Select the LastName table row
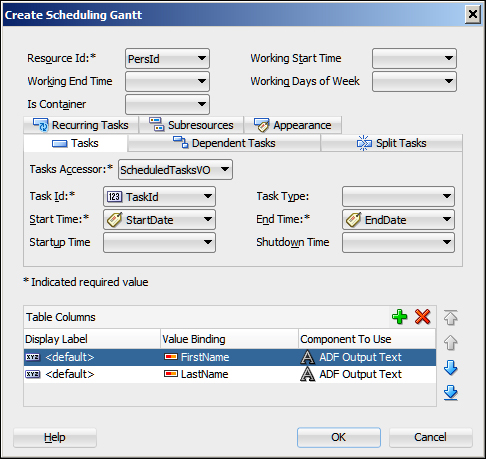Image resolution: width=486 pixels, height=459 pixels. click(230, 374)
